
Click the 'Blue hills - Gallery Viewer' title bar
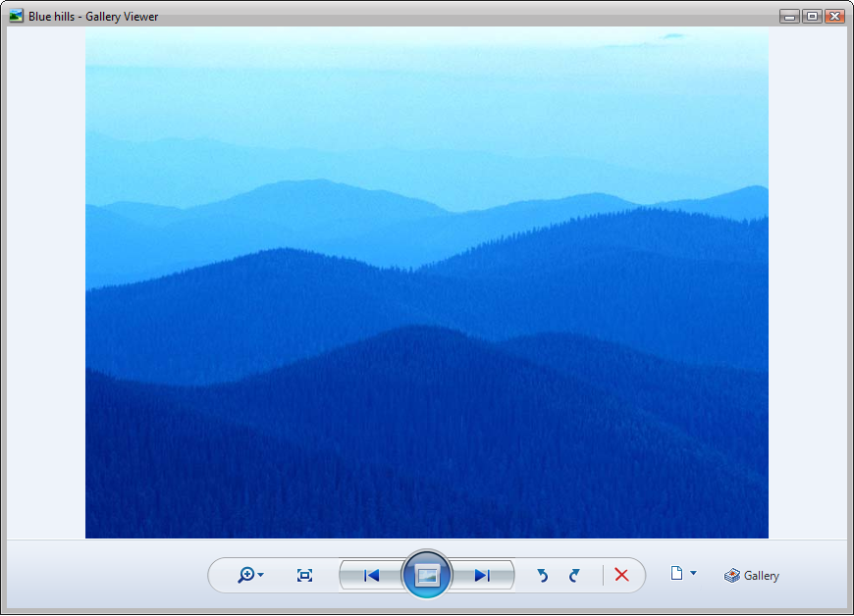(x=93, y=17)
